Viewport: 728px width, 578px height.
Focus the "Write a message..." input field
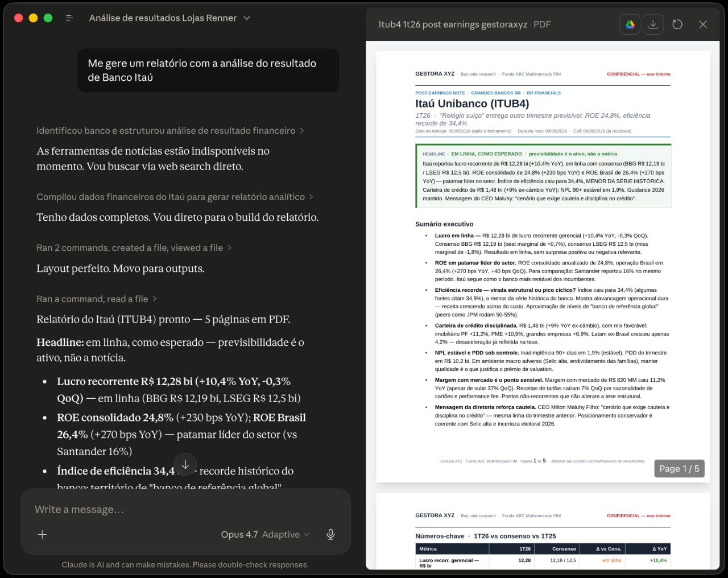tap(185, 510)
